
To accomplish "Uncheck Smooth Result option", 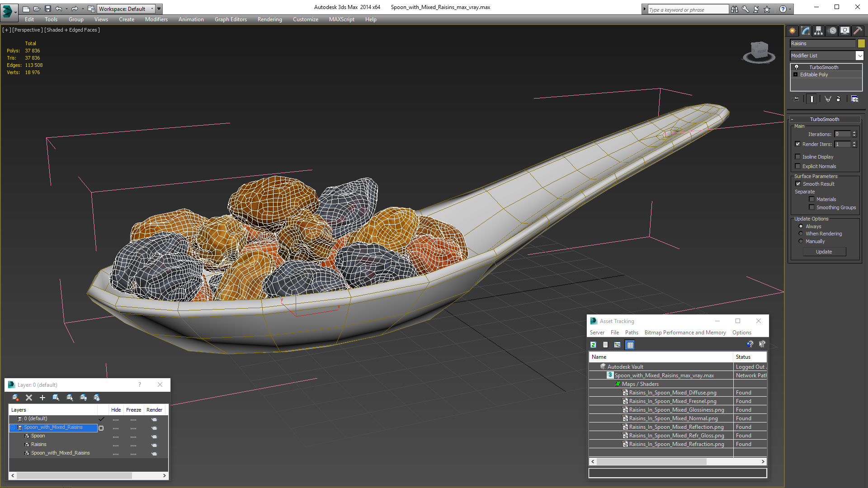I will tap(798, 184).
